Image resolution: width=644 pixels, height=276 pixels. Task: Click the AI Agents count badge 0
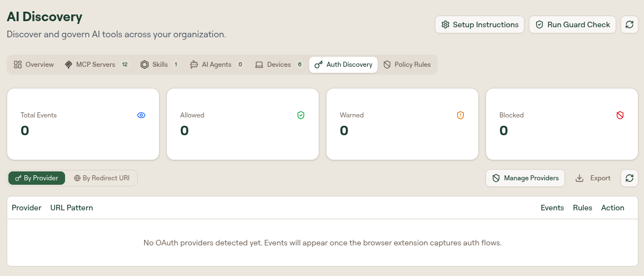tap(240, 65)
